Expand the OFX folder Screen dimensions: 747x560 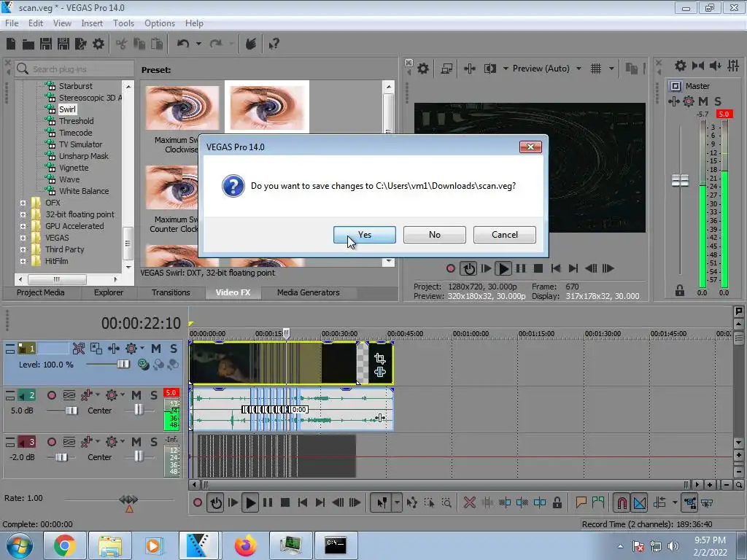[23, 203]
